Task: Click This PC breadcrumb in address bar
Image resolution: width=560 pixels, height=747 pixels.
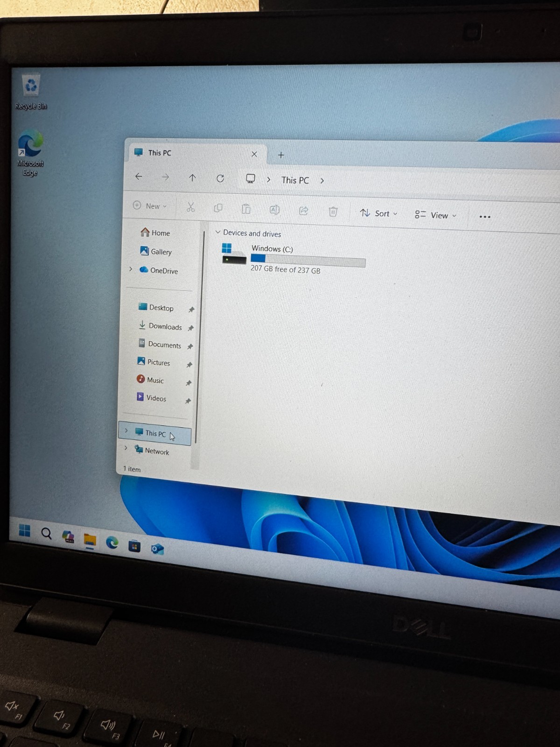Action: [295, 180]
